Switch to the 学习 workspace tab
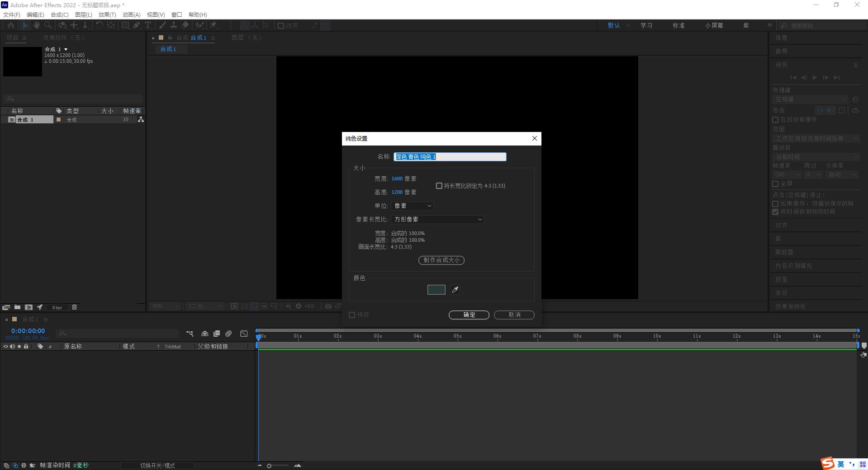This screenshot has width=868, height=470. tap(646, 26)
